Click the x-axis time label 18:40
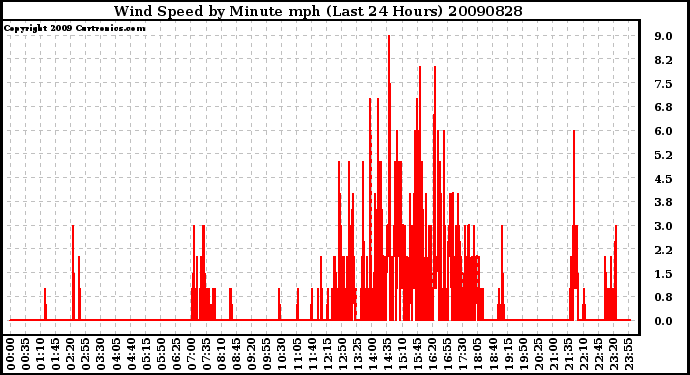Viewport: 690px width, 375px height. click(x=493, y=354)
